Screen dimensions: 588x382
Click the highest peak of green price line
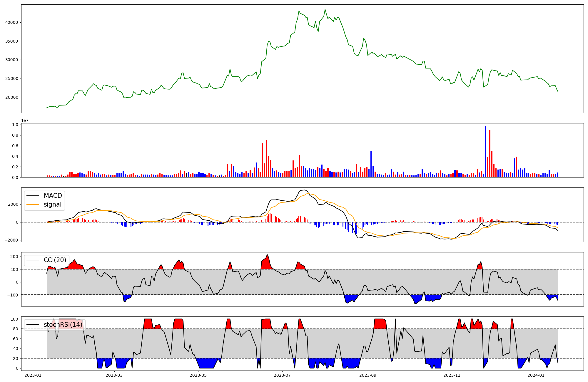coord(325,9)
